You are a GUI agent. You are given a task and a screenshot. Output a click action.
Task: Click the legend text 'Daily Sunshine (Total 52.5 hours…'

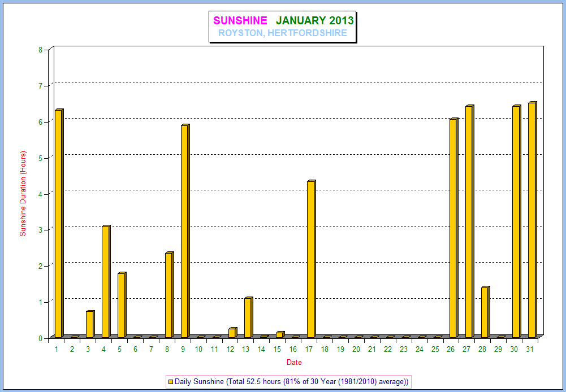[x=292, y=381]
